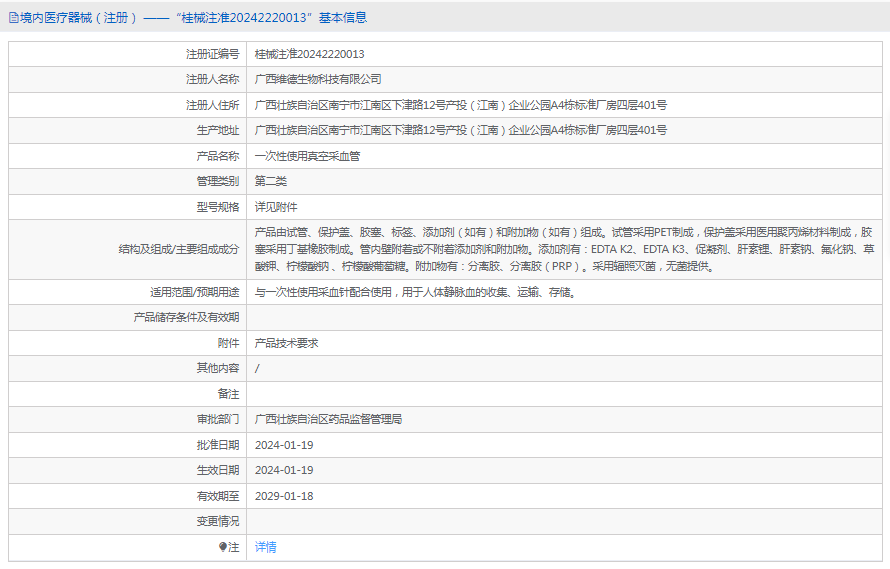This screenshot has height=569, width=890.
Task: Click the lightbulb icon beside 注
Action: (x=222, y=547)
